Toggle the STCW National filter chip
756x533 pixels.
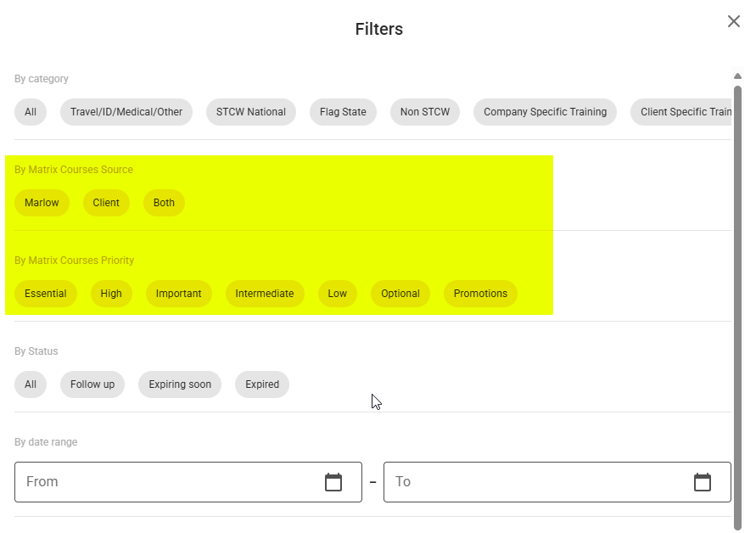pyautogui.click(x=250, y=112)
